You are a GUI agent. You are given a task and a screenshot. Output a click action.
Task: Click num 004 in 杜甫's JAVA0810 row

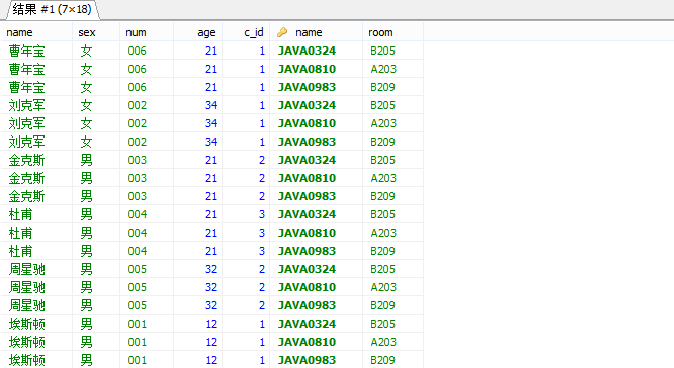[x=137, y=233]
